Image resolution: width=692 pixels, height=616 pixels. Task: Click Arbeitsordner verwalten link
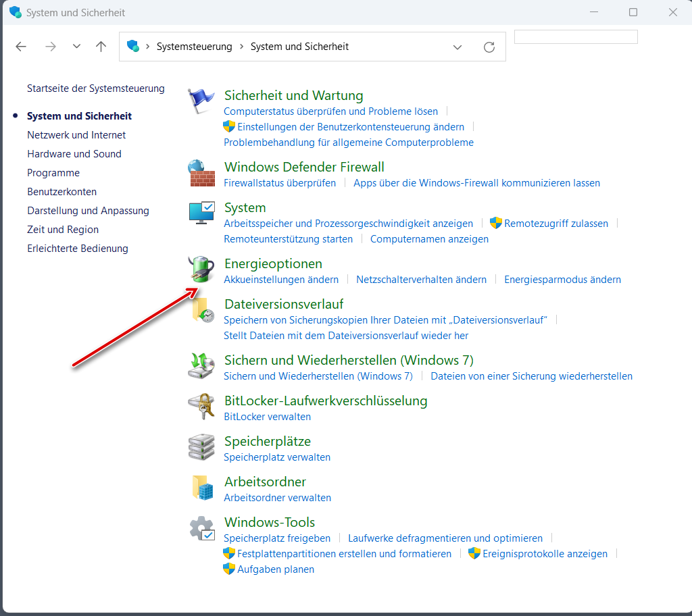[278, 498]
